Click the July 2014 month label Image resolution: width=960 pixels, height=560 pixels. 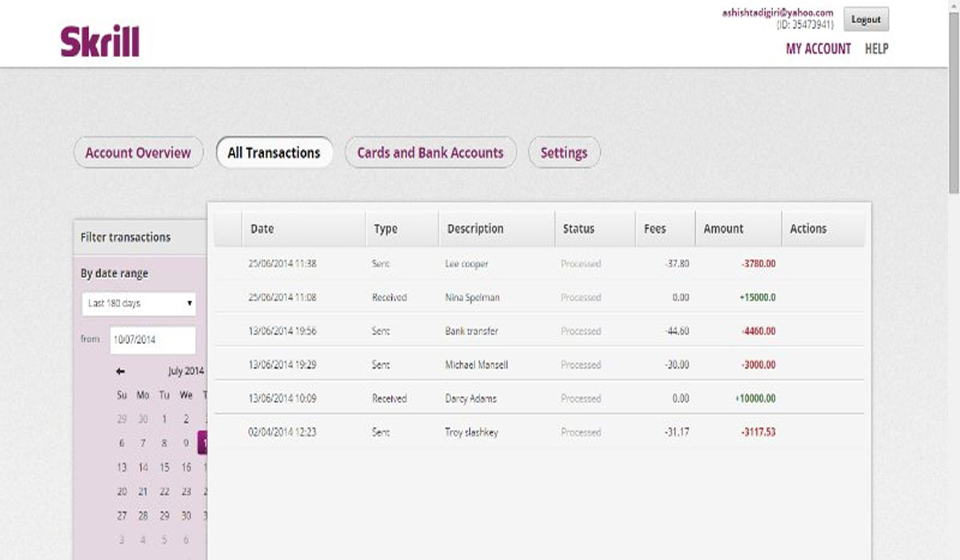coord(186,371)
